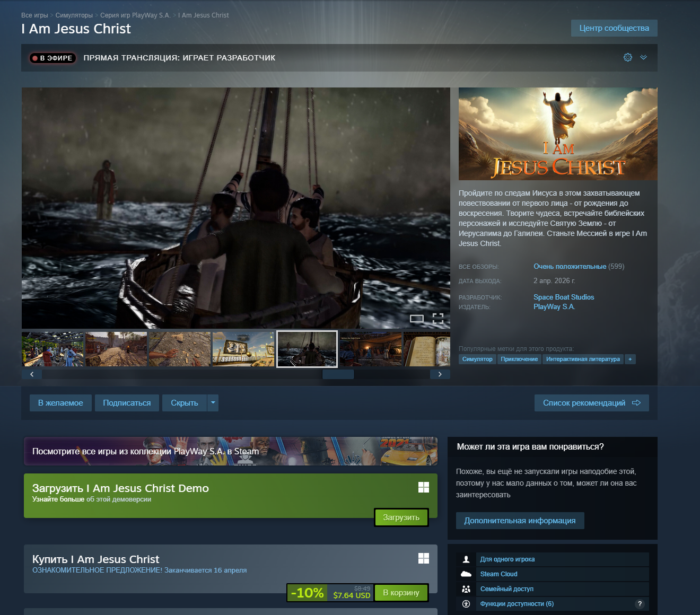Select the dirt road screenshot thumbnail

(x=116, y=349)
